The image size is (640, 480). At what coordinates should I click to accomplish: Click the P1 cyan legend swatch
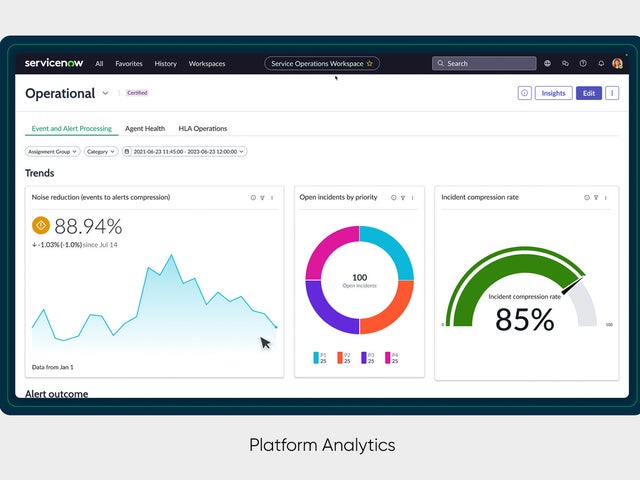click(x=316, y=358)
